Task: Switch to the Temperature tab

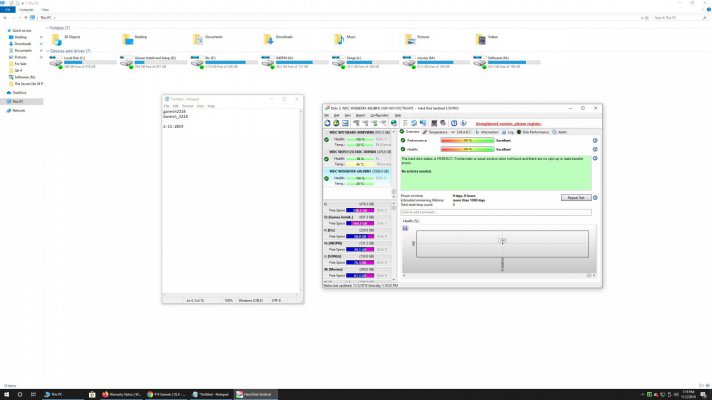Action: (435, 132)
